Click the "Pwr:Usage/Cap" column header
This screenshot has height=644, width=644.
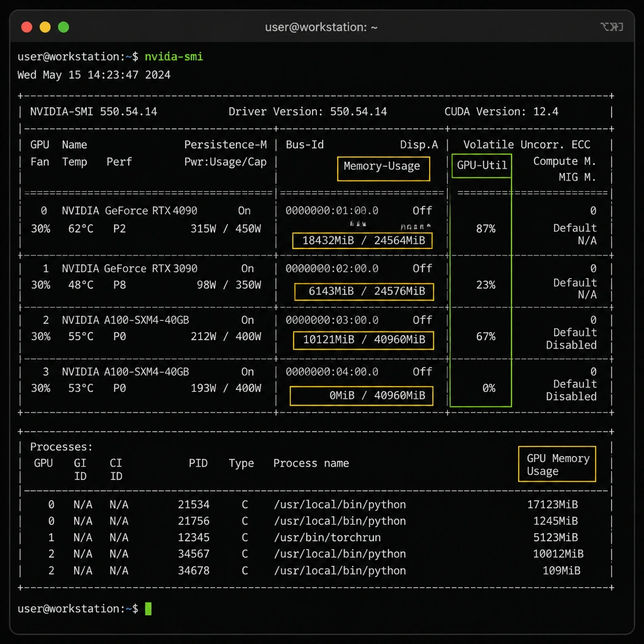click(226, 162)
